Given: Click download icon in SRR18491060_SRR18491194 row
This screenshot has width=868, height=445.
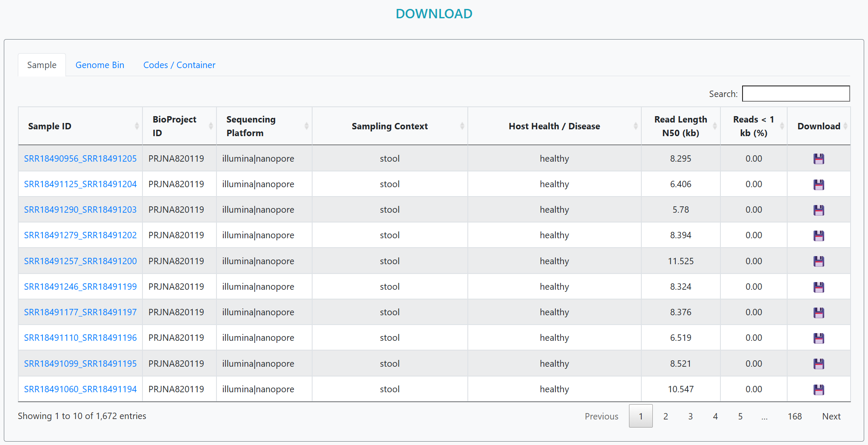Looking at the screenshot, I should pos(818,389).
